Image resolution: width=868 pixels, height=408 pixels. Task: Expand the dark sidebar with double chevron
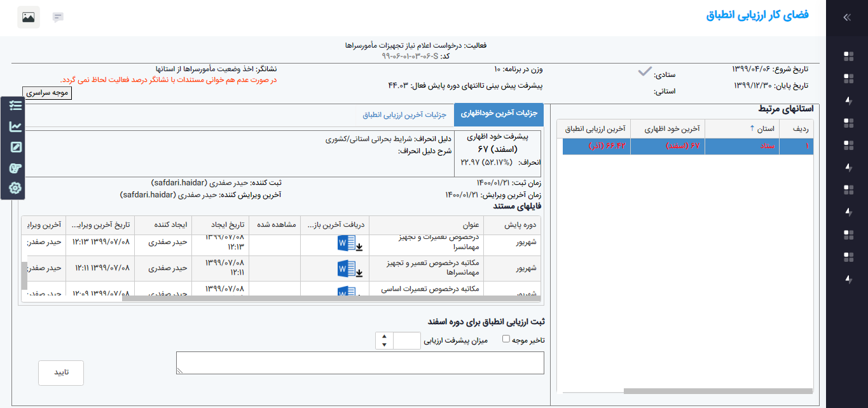click(x=846, y=18)
